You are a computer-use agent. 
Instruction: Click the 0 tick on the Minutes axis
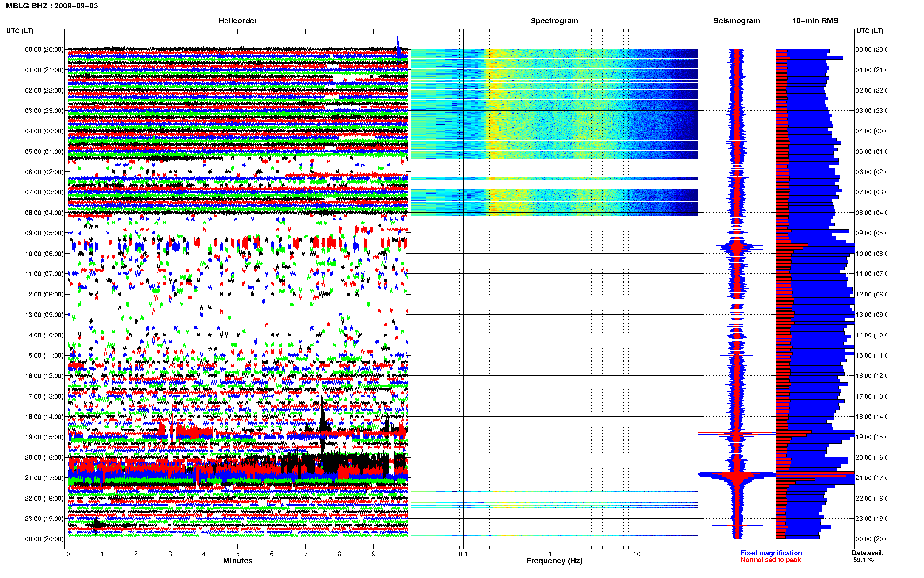point(68,554)
